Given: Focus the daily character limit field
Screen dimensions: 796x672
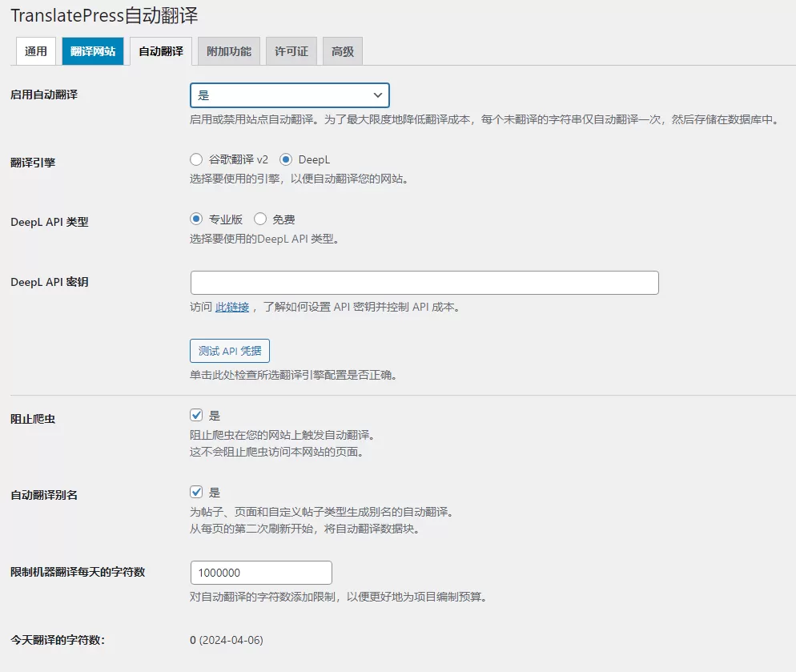Looking at the screenshot, I should point(260,572).
